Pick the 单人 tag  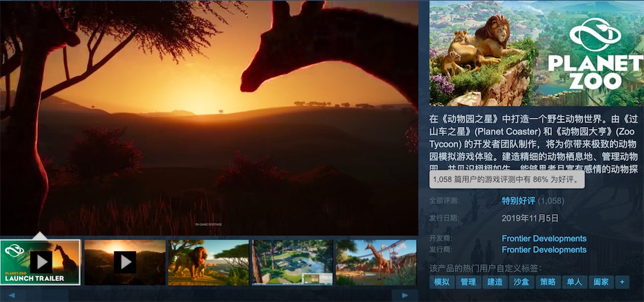click(x=574, y=282)
